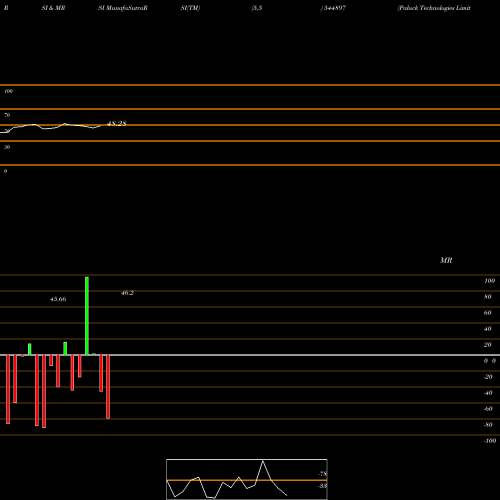Click the 45.66 value label

(x=58, y=299)
